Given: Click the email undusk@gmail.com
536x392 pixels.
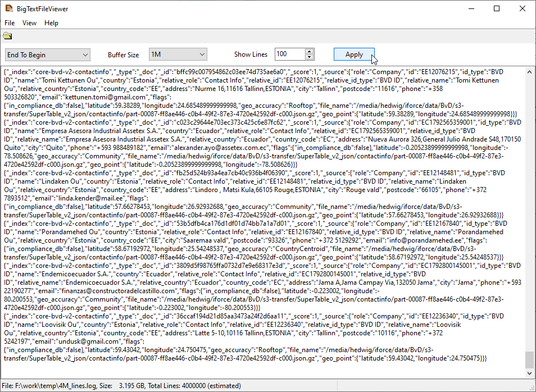Looking at the screenshot, I should (89, 341).
